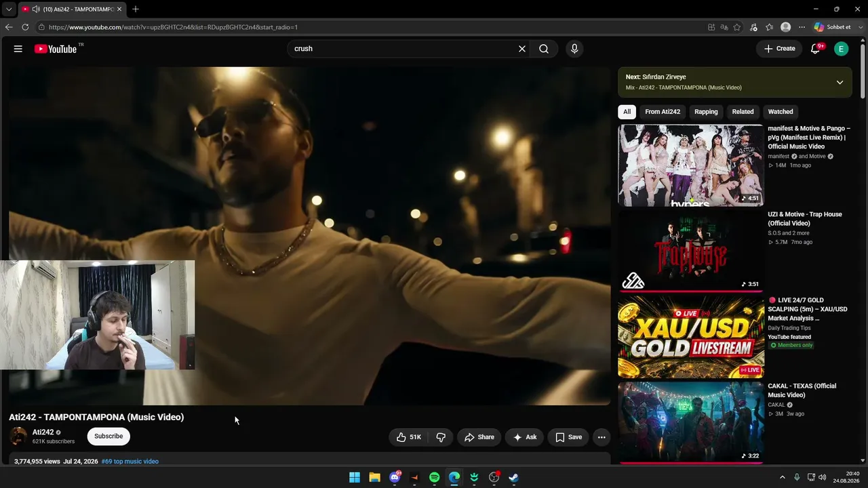Mute the tab via its speaker icon
This screenshot has height=488, width=868.
(x=35, y=9)
